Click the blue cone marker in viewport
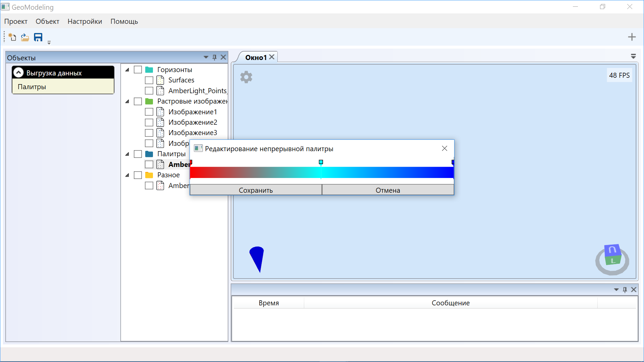Viewport: 644px width, 362px height. tap(257, 259)
